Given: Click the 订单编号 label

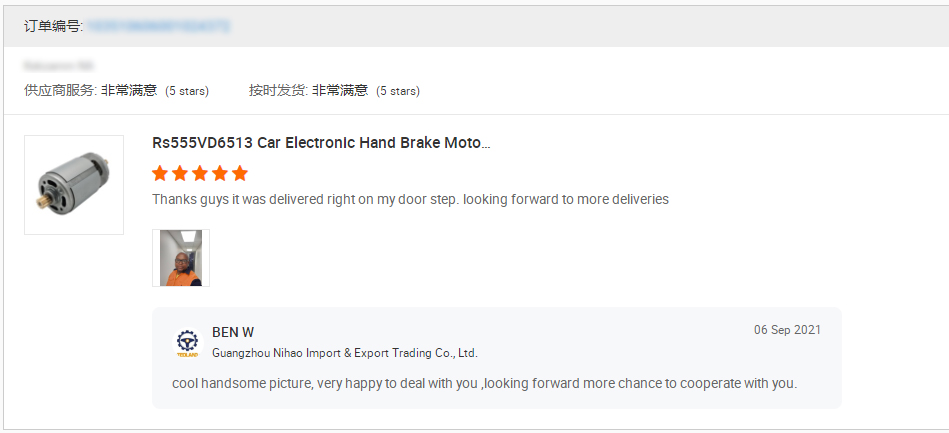Looking at the screenshot, I should click(53, 27).
